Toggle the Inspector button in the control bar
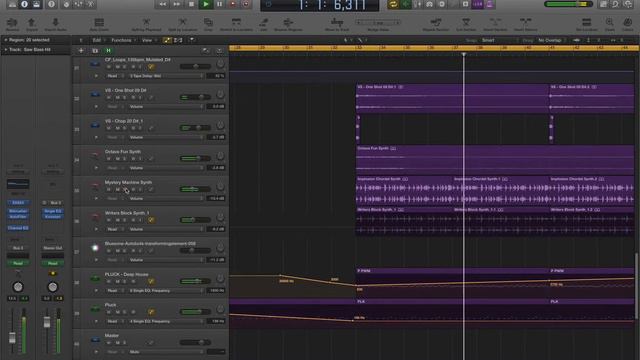Viewport: 640px width, 360px height. pyautogui.click(x=24, y=4)
